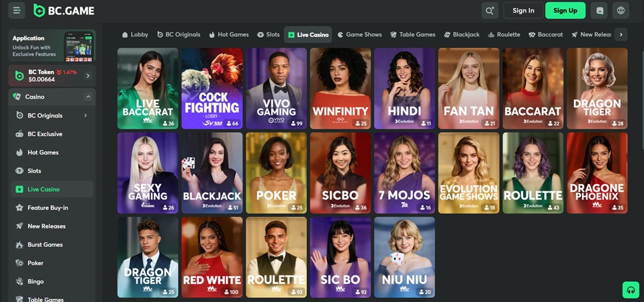
Task: Open the Evolution Game Shows card
Action: click(x=469, y=172)
